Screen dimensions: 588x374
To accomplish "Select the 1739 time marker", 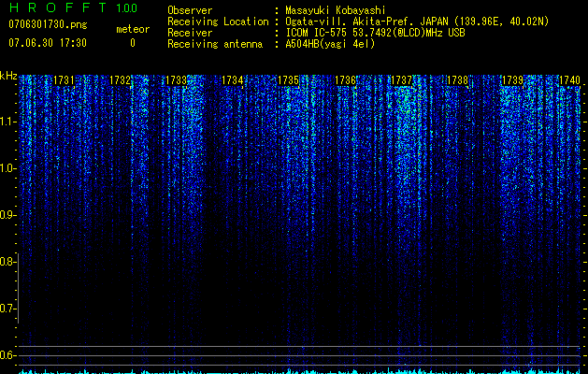I will pos(512,80).
